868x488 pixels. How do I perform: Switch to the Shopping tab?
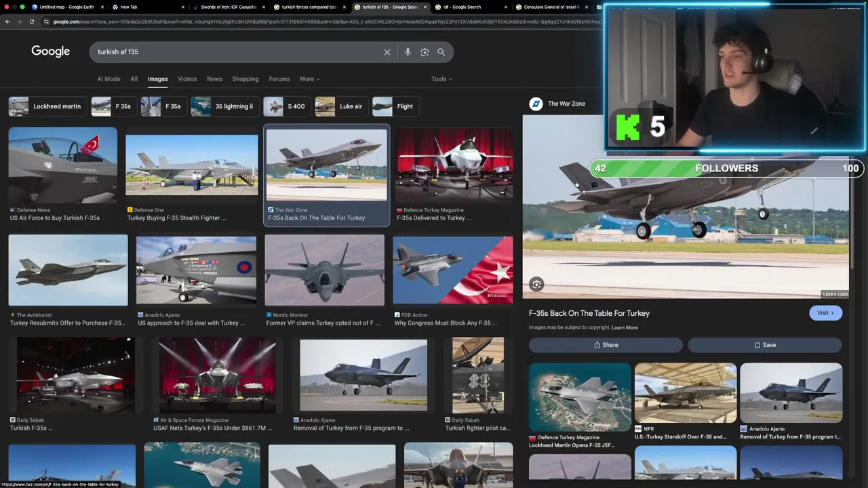(245, 79)
